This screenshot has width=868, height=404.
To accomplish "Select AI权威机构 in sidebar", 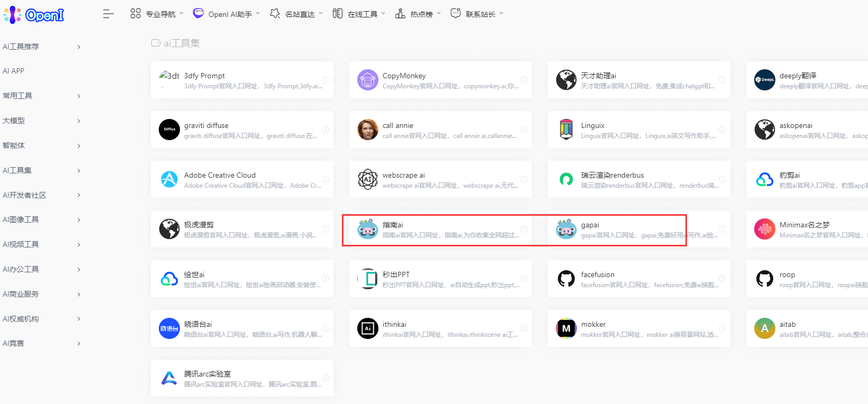I will coord(21,319).
